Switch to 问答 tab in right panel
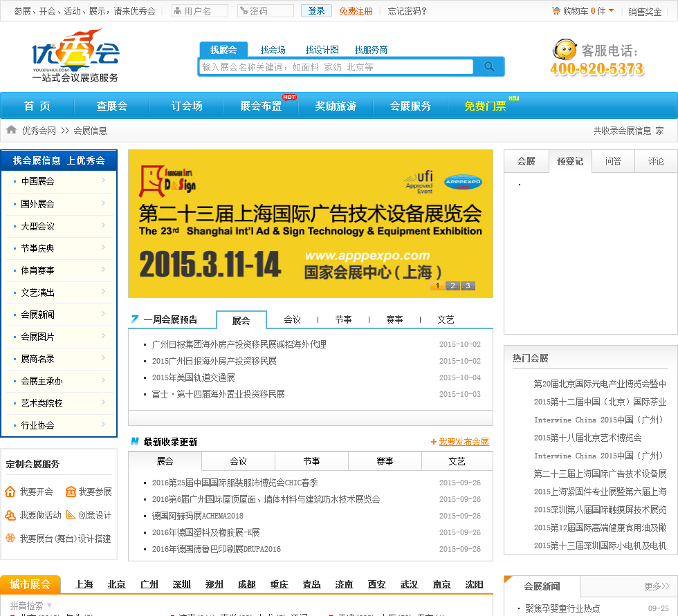The height and width of the screenshot is (616, 678). (x=613, y=161)
